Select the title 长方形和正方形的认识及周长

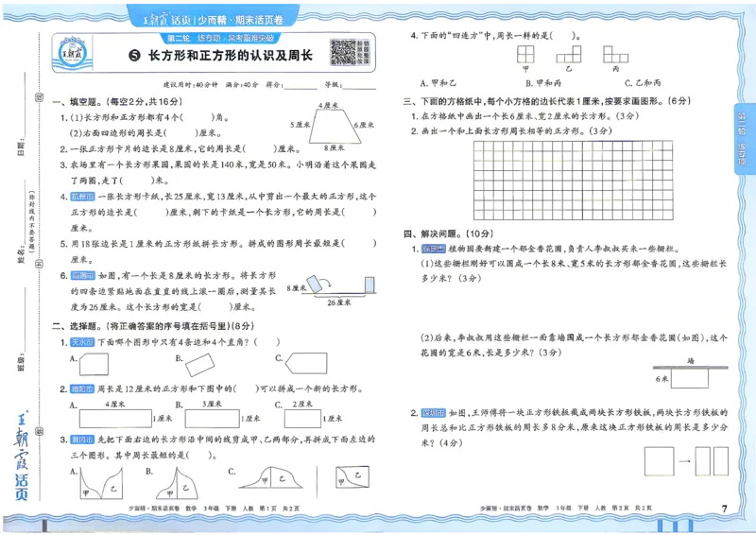click(x=231, y=56)
